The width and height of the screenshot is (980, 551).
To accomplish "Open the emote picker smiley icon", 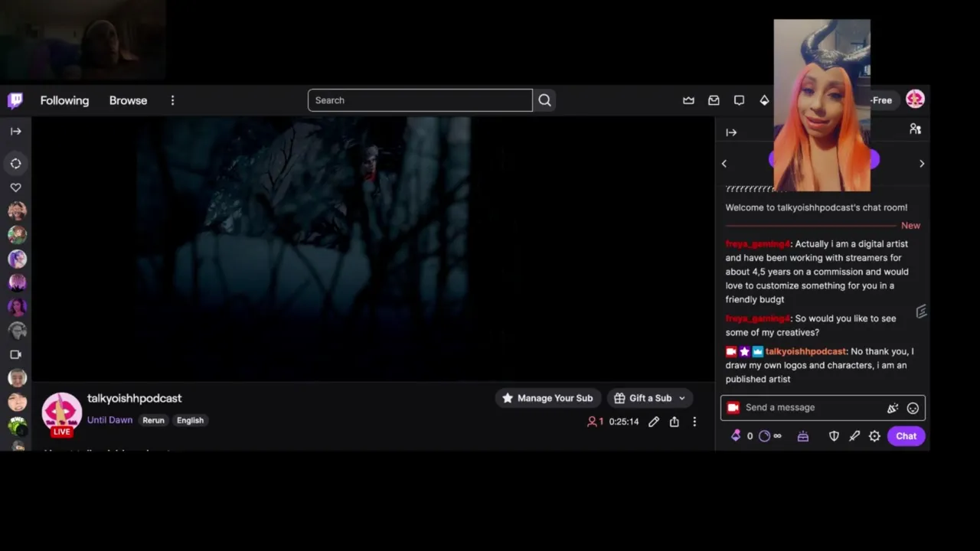I will pyautogui.click(x=913, y=408).
